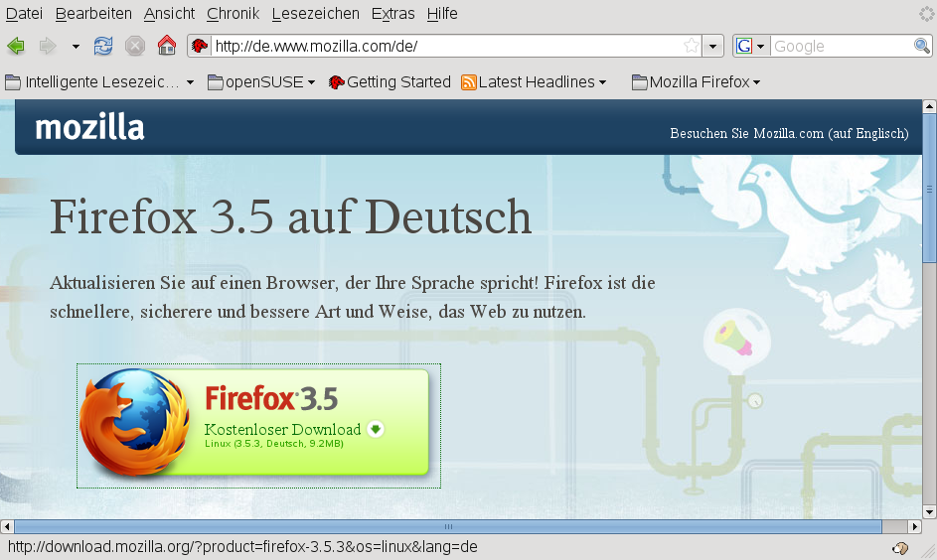The height and width of the screenshot is (560, 937).
Task: Open the Ansicht menu
Action: 169,13
